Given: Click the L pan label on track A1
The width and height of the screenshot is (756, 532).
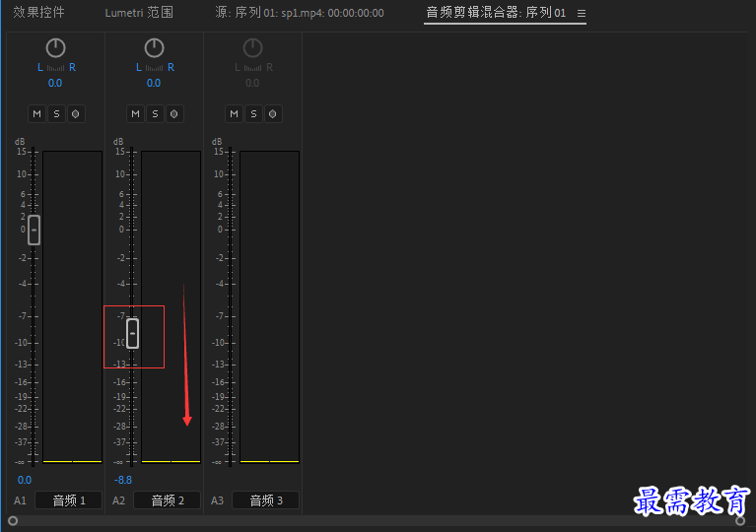Looking at the screenshot, I should 40,67.
